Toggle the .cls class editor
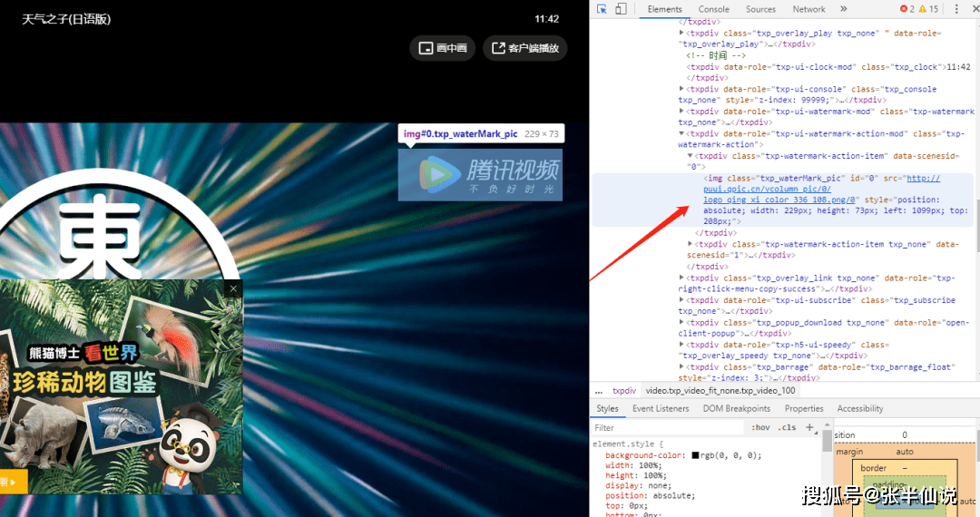 click(787, 427)
